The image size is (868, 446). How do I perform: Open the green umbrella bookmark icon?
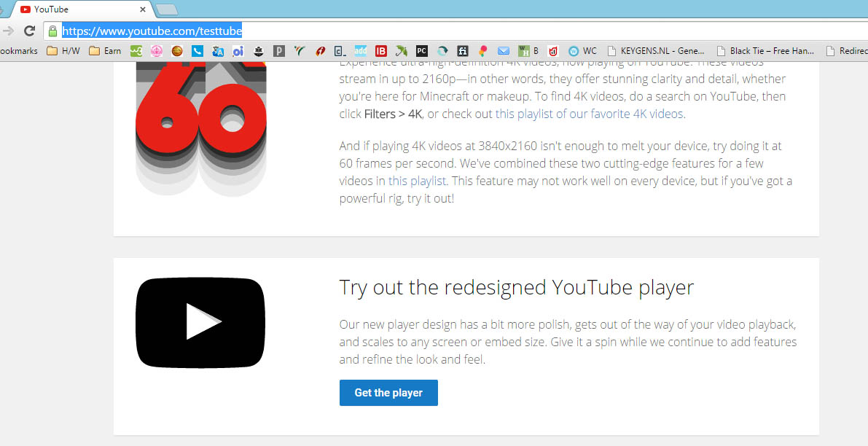coord(402,51)
